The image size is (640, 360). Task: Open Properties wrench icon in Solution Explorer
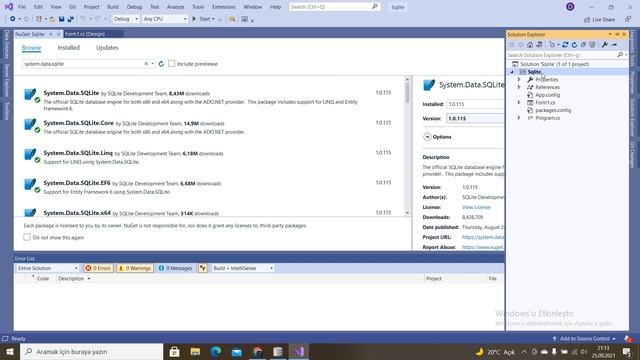coord(604,45)
